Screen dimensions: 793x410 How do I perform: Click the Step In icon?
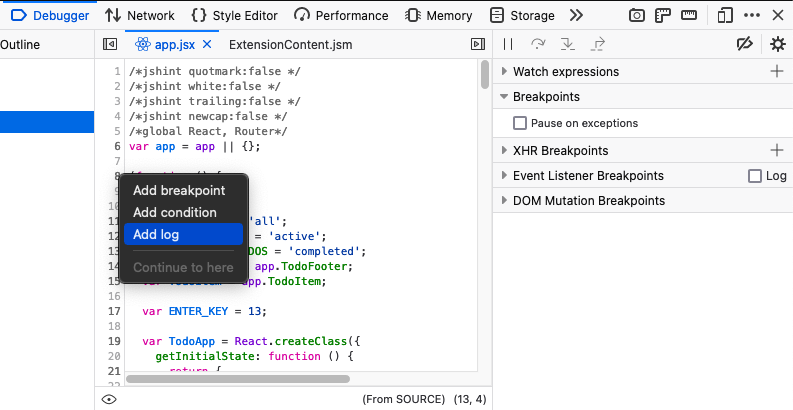[x=568, y=44]
